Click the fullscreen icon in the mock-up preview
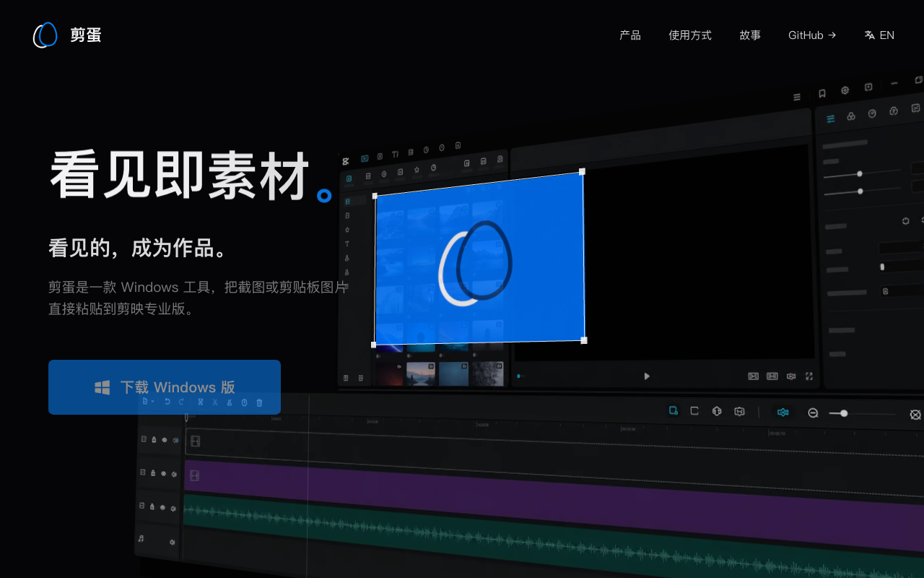 (809, 376)
